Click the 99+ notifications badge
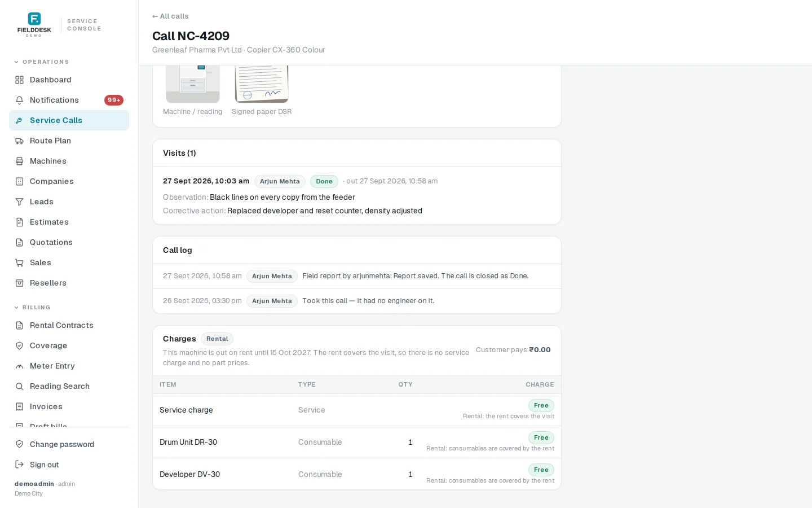 (114, 100)
